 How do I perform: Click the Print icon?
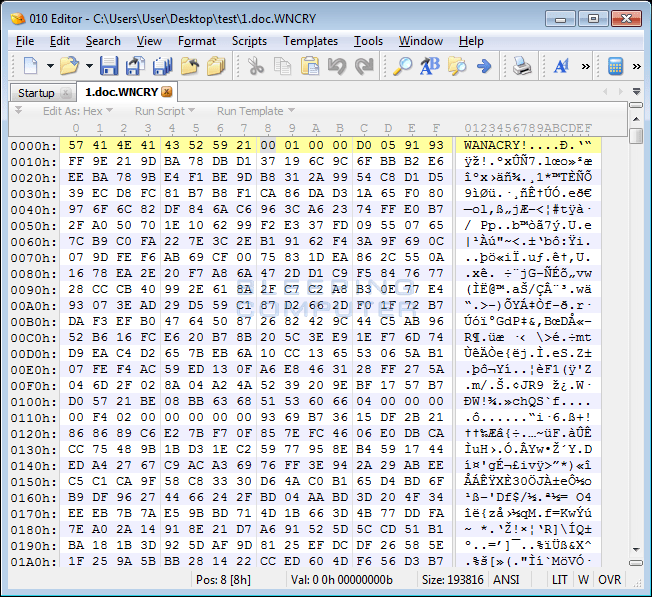(522, 66)
